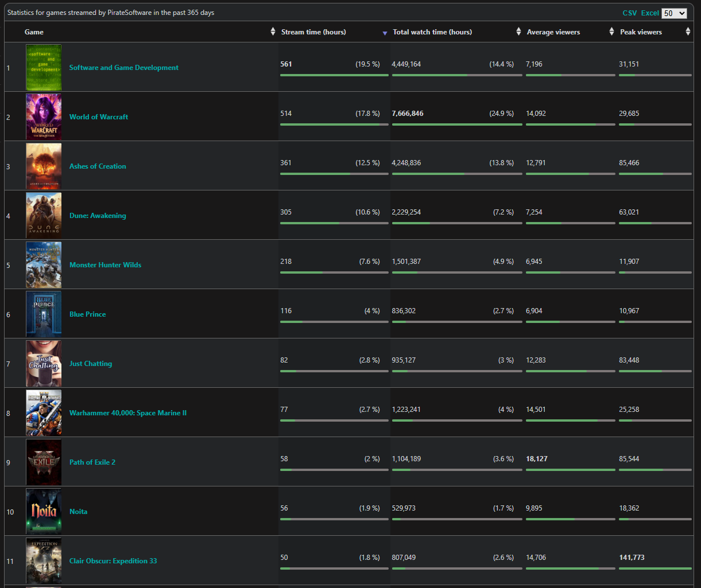701x588 pixels.
Task: Select the 18,127 average viewers value
Action: [536, 459]
